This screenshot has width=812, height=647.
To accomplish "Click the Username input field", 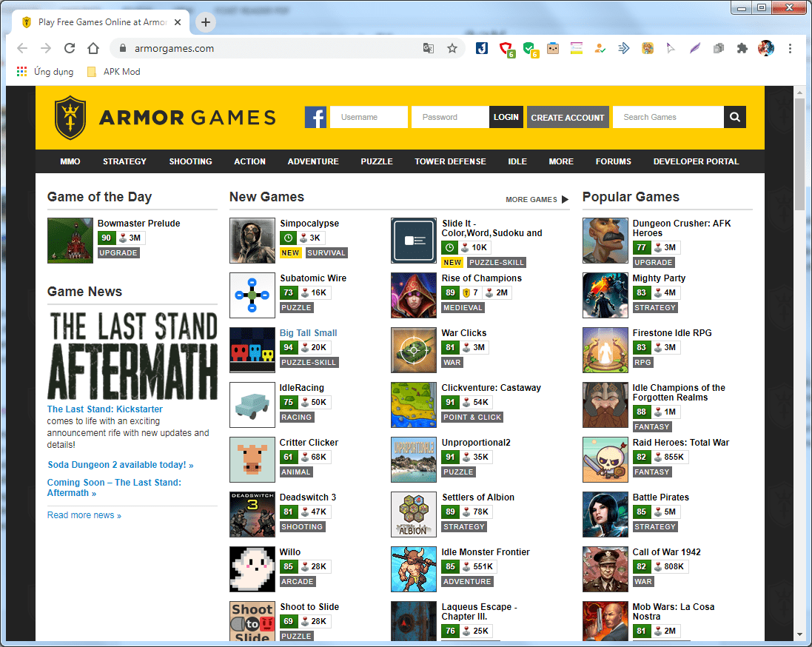I will [x=369, y=117].
